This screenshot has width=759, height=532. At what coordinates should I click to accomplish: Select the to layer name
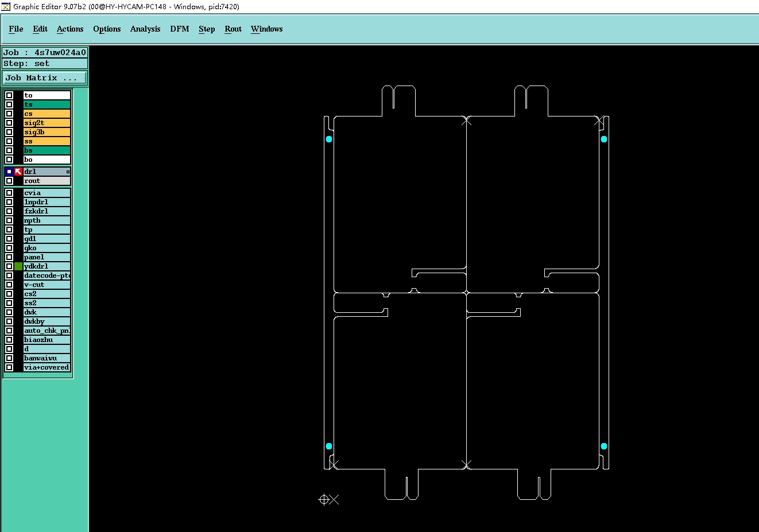pyautogui.click(x=47, y=95)
